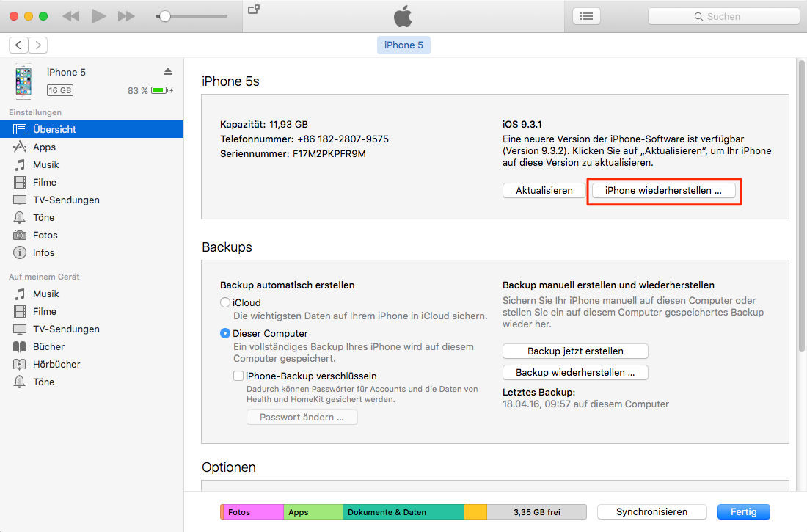The height and width of the screenshot is (532, 807).
Task: Open Töne under Auf meinem Gerät
Action: point(92,382)
